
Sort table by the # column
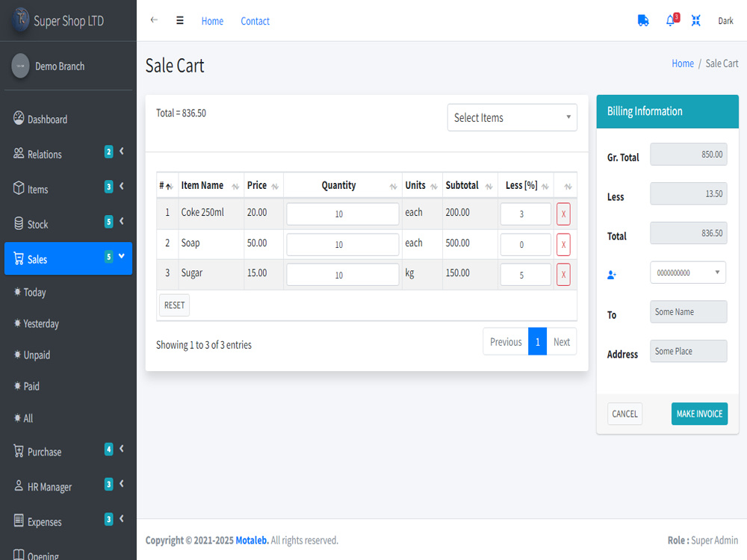(167, 185)
